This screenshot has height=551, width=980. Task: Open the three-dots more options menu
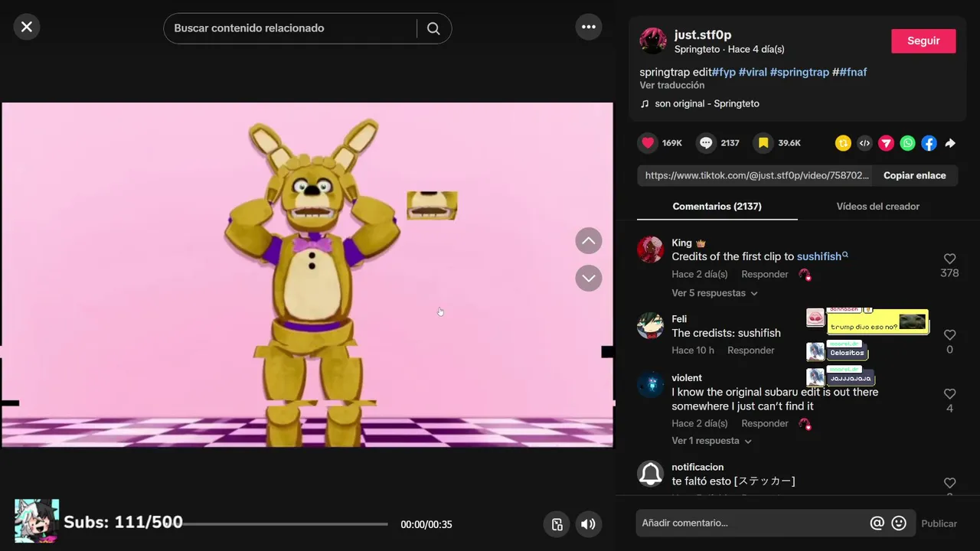589,28
